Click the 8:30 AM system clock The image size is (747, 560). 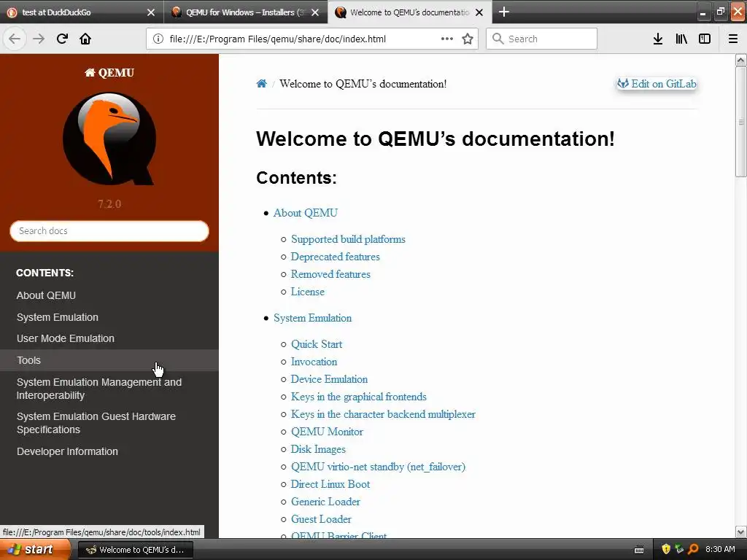tap(720, 550)
